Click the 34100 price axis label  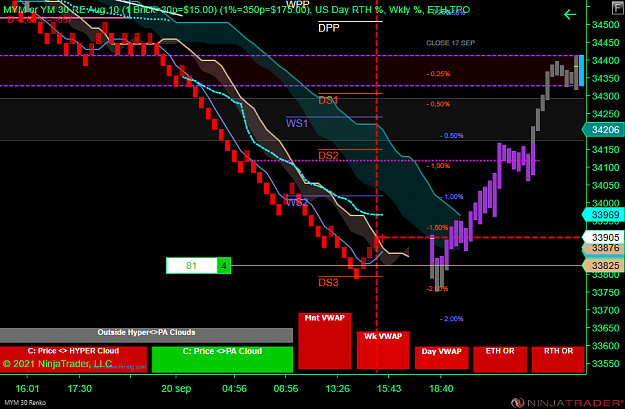(605, 168)
